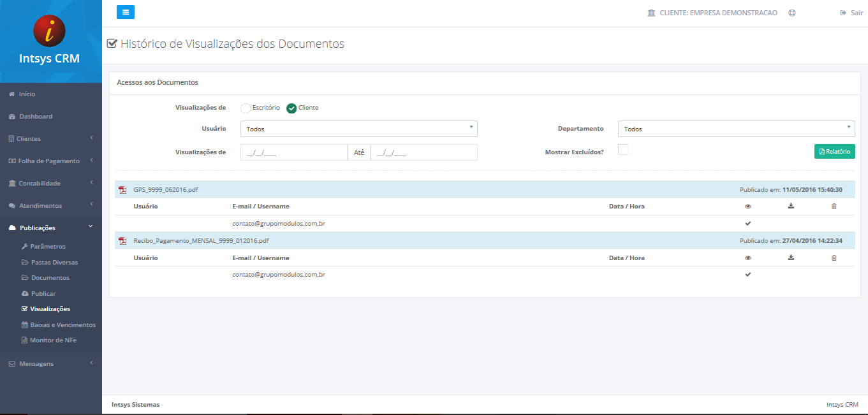Screen dimensions: 868x415
Task: Click the home icon next to Início
Action: pyautogui.click(x=12, y=94)
